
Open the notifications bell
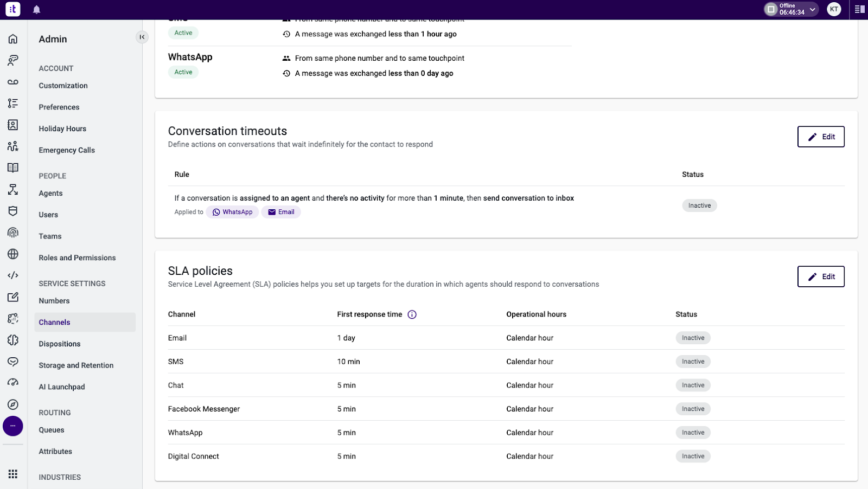click(37, 10)
